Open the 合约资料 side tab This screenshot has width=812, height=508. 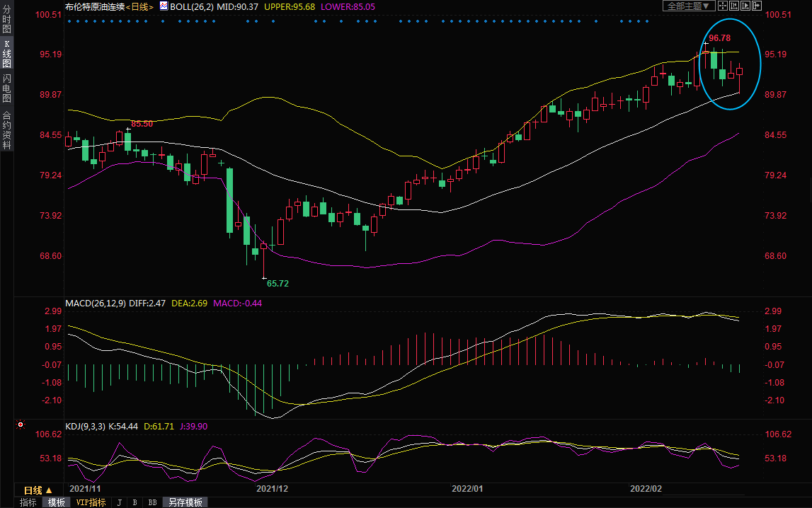click(x=6, y=129)
